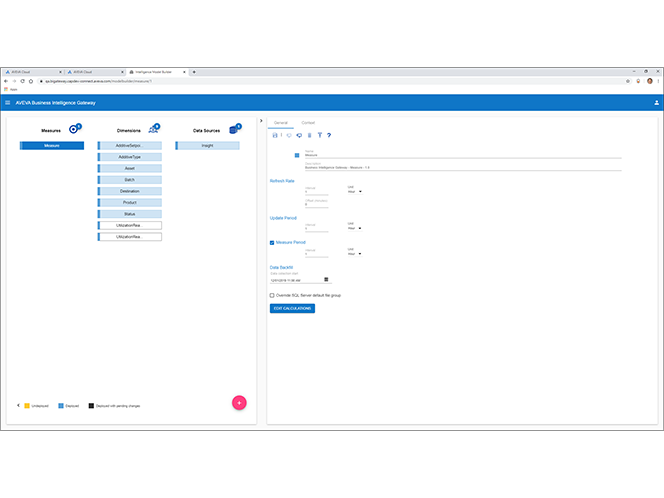
Task: Switch to the Context tab
Action: 309,122
